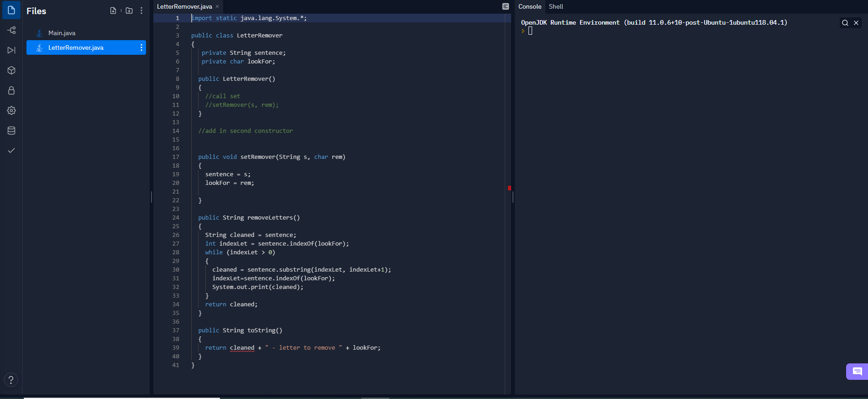
Task: Open the Files sidebar icon
Action: pos(11,10)
